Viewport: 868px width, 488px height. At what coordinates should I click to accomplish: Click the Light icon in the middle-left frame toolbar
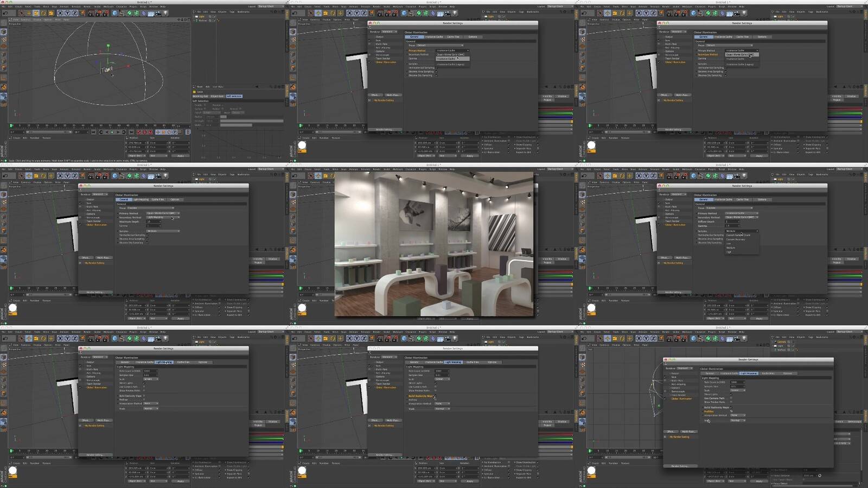point(165,176)
